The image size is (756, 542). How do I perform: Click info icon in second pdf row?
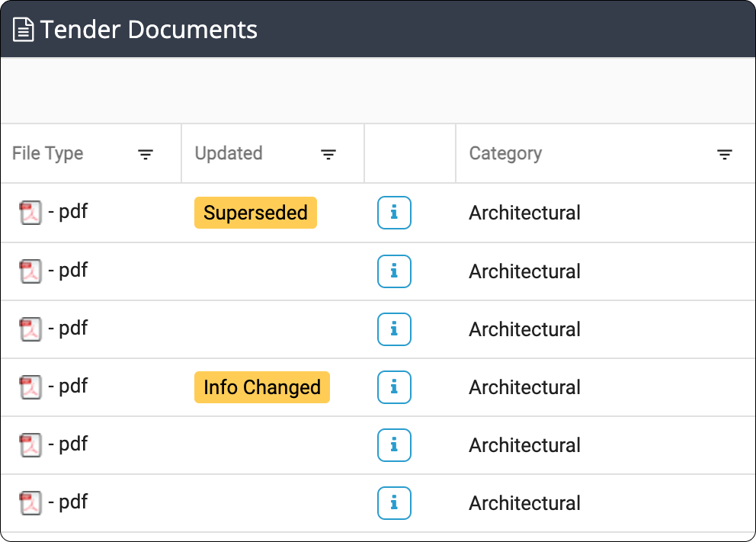pos(394,271)
